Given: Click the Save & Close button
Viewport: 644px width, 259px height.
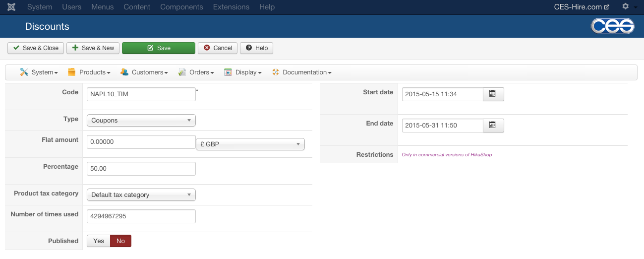Looking at the screenshot, I should [x=35, y=48].
